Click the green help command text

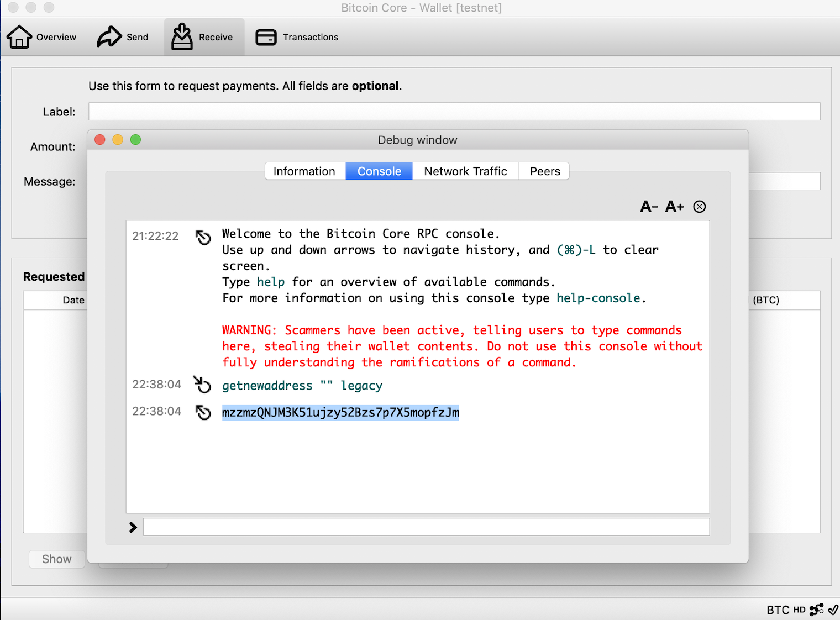click(271, 282)
